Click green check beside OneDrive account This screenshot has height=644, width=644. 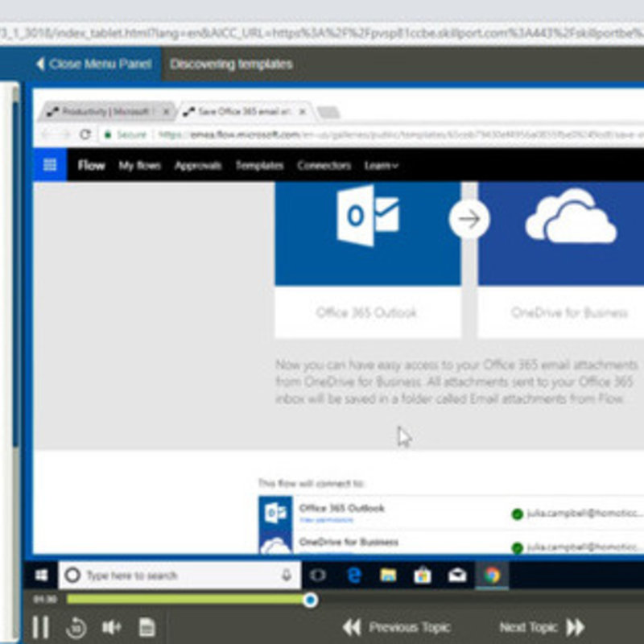(x=518, y=547)
